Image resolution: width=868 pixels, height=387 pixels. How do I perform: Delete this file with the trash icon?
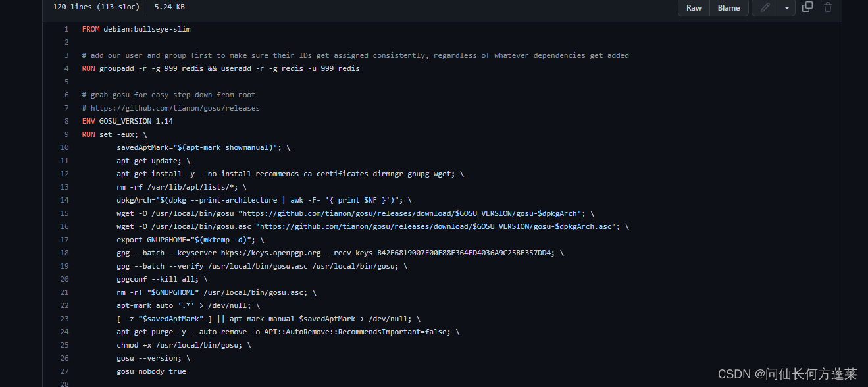pos(828,7)
